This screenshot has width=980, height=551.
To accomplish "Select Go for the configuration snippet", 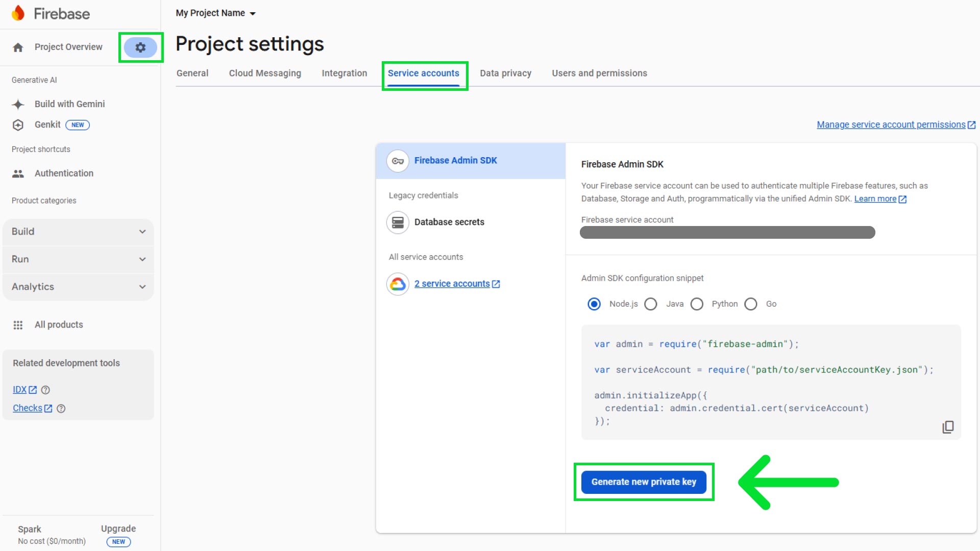I will 750,304.
